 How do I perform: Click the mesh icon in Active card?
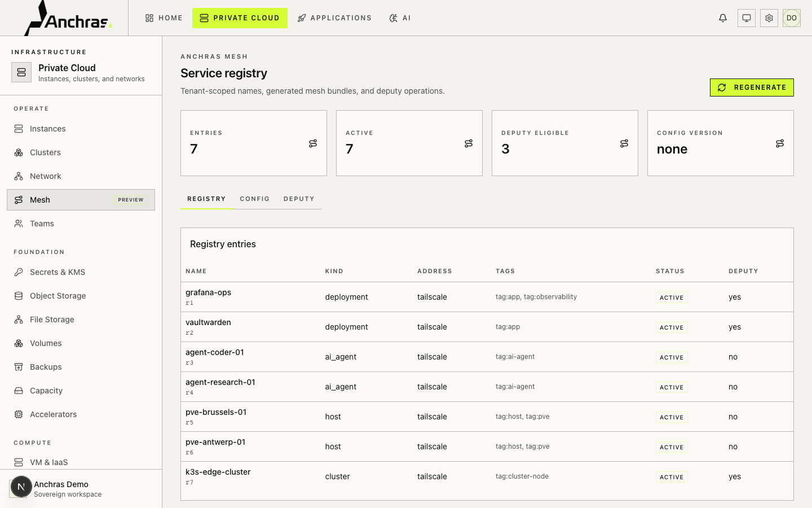point(469,143)
